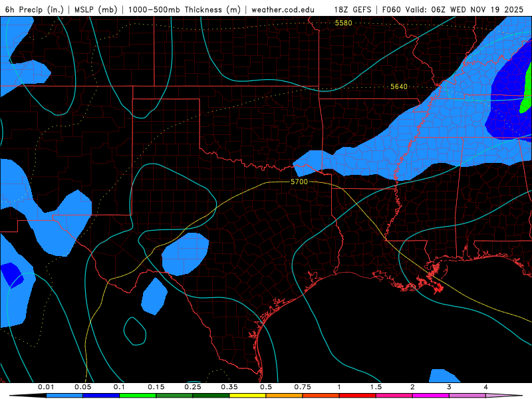The width and height of the screenshot is (532, 399).
Task: Click the 3 legend value
Action: click(x=450, y=387)
